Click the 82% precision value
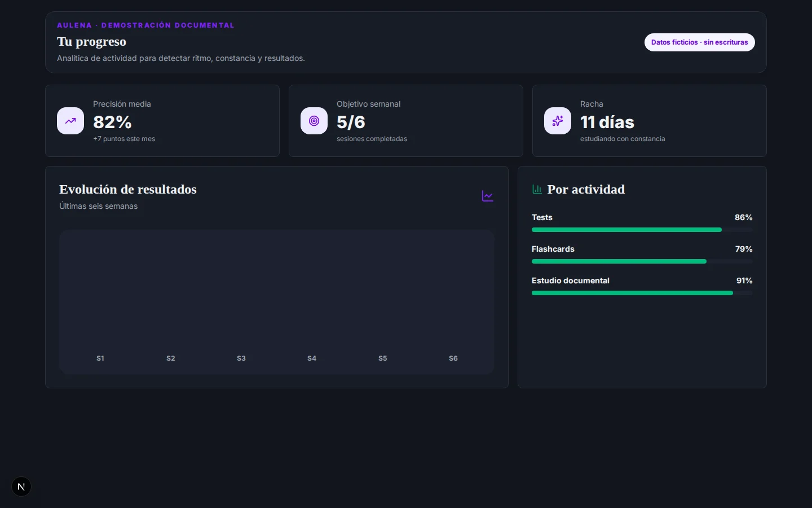The width and height of the screenshot is (812, 508). (x=112, y=122)
